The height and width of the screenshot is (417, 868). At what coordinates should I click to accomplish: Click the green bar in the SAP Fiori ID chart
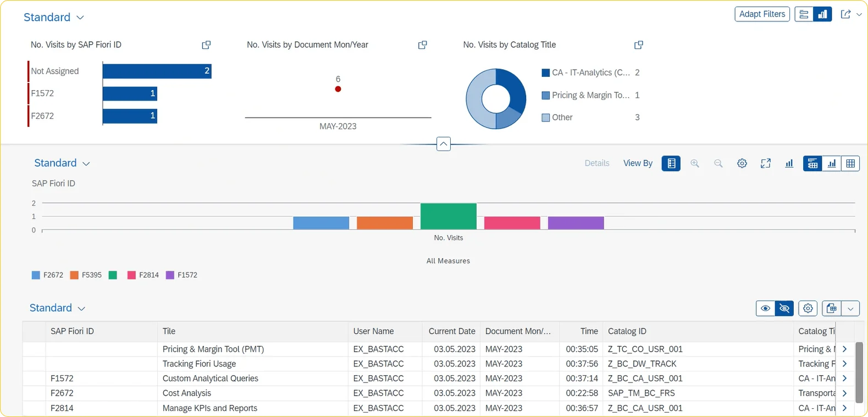pos(448,216)
